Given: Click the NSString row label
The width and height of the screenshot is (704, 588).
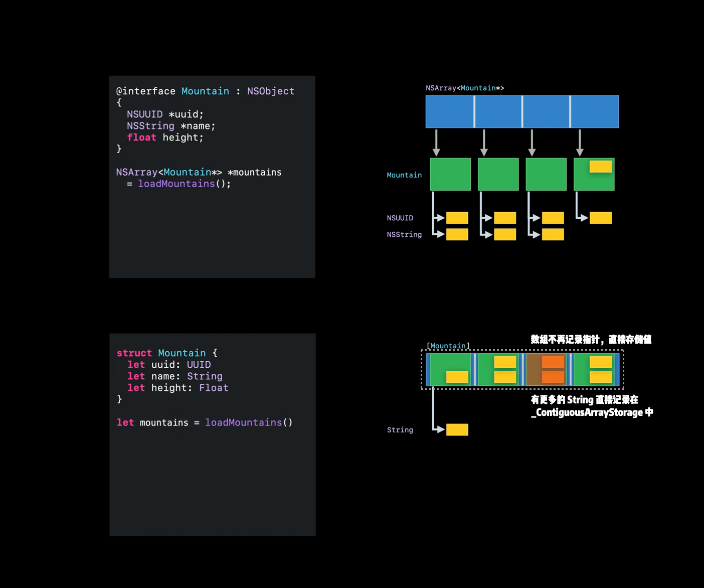Looking at the screenshot, I should pos(404,234).
